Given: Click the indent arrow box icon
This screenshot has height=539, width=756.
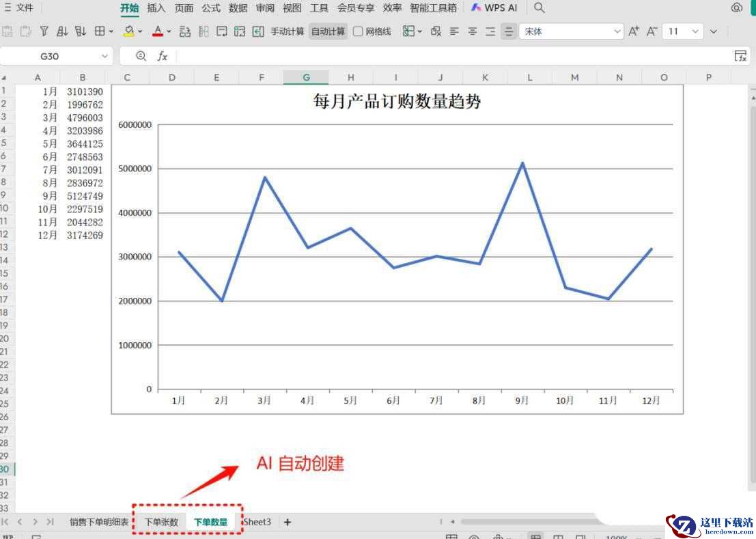Looking at the screenshot, I should click(258, 31).
